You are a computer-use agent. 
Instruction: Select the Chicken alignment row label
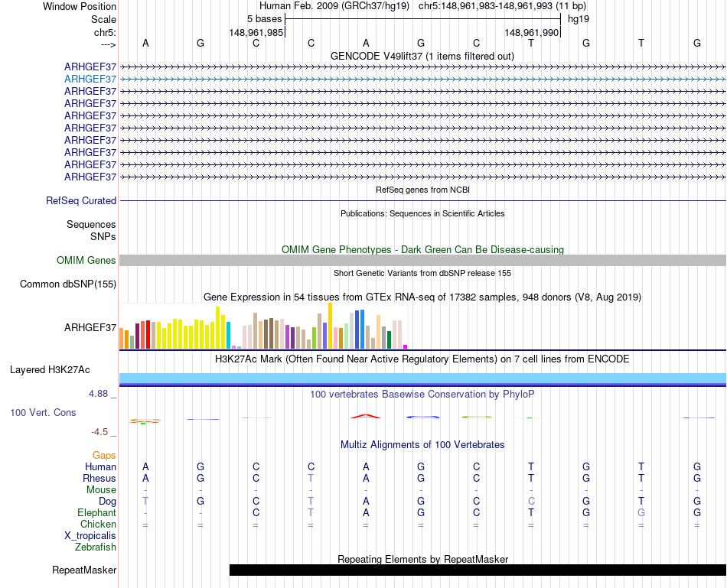click(98, 524)
